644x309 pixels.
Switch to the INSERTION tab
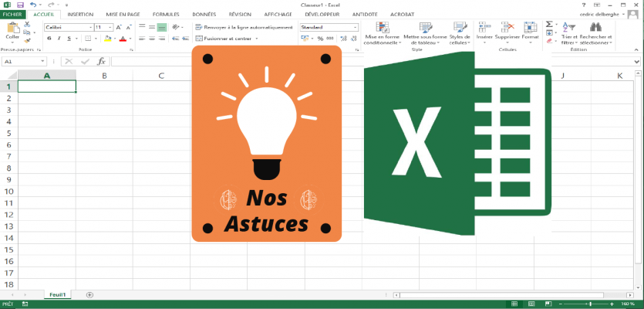click(x=80, y=15)
